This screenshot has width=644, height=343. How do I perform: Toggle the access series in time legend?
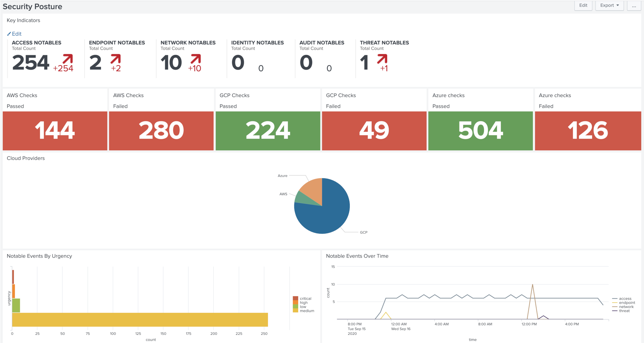coord(625,299)
